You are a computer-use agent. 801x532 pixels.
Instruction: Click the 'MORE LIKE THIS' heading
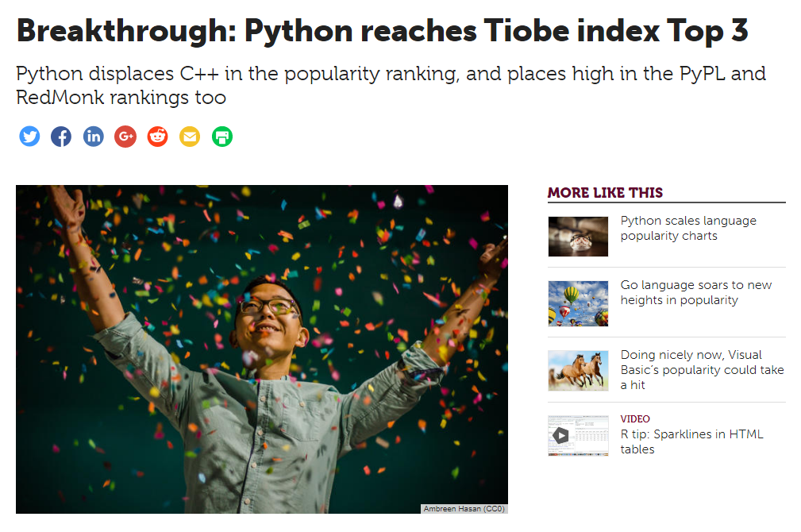pyautogui.click(x=605, y=192)
